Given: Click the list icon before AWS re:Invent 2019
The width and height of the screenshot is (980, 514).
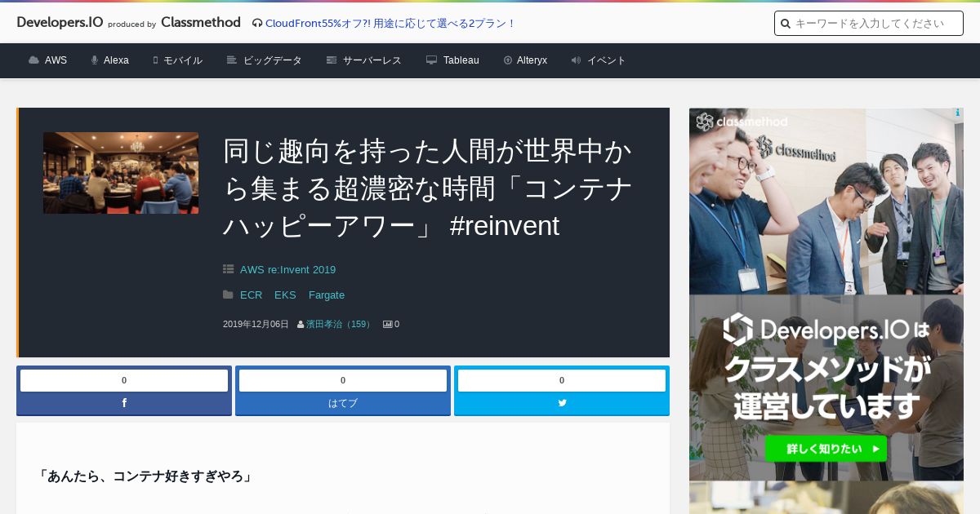Looking at the screenshot, I should (229, 269).
